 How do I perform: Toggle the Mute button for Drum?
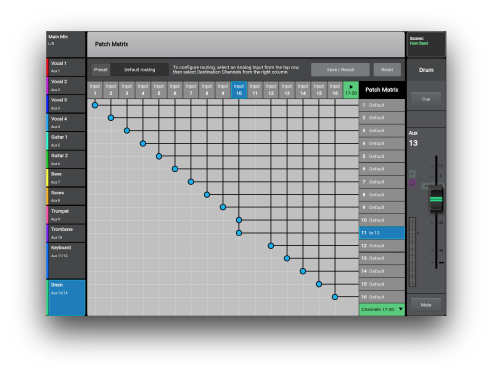(x=426, y=305)
